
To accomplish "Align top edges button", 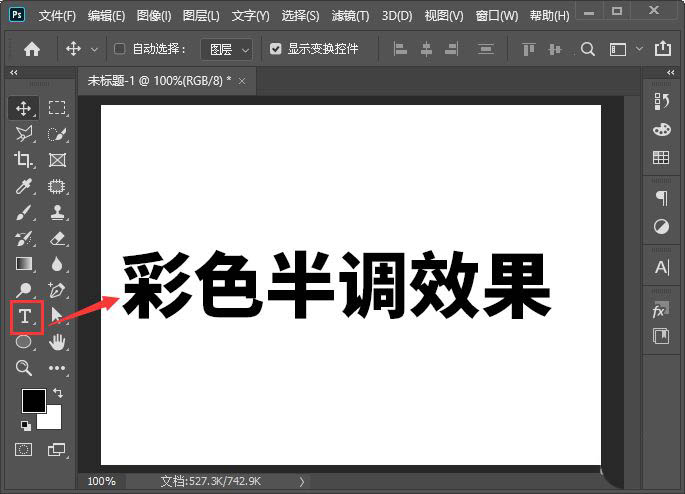I will click(529, 49).
